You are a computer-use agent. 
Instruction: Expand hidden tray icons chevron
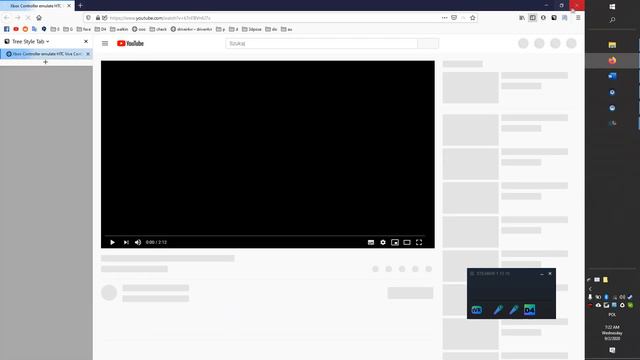(590, 289)
